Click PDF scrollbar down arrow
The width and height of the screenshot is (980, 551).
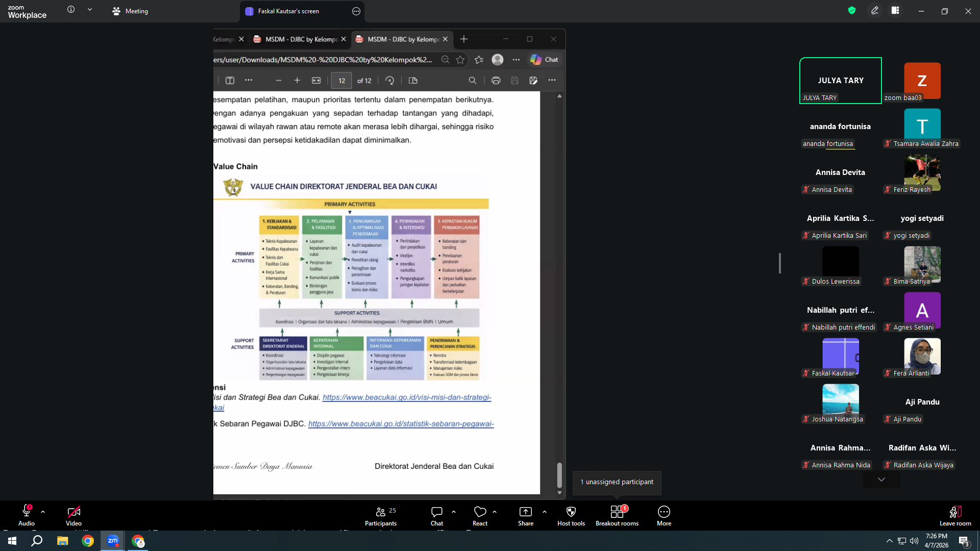point(559,492)
